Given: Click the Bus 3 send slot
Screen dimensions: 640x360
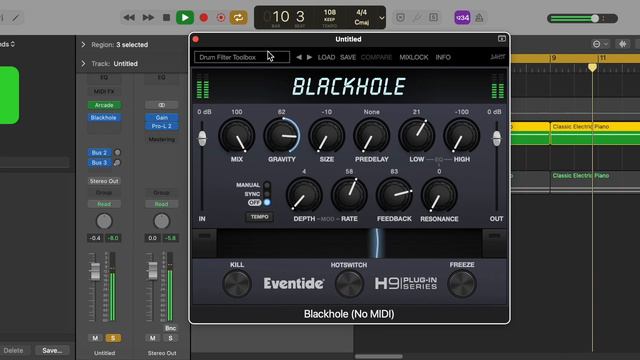Looking at the screenshot, I should (99, 162).
